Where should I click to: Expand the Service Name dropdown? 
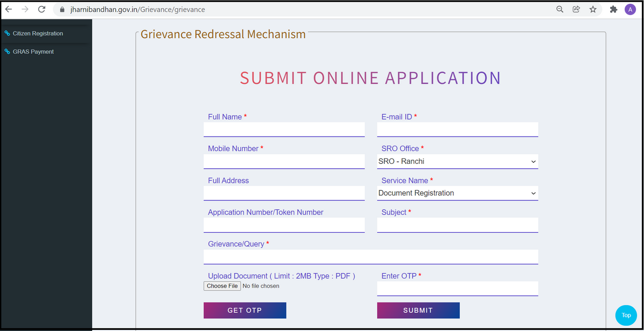coord(457,193)
